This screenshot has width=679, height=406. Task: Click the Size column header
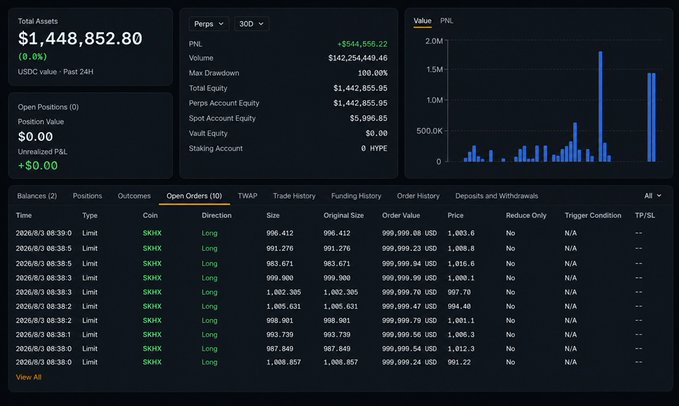[273, 215]
